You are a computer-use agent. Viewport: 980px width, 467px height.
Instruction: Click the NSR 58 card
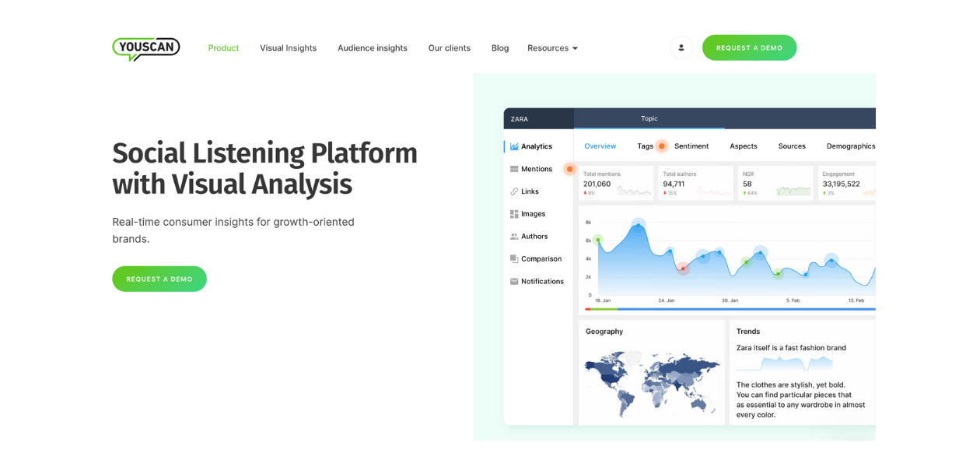[x=776, y=183]
